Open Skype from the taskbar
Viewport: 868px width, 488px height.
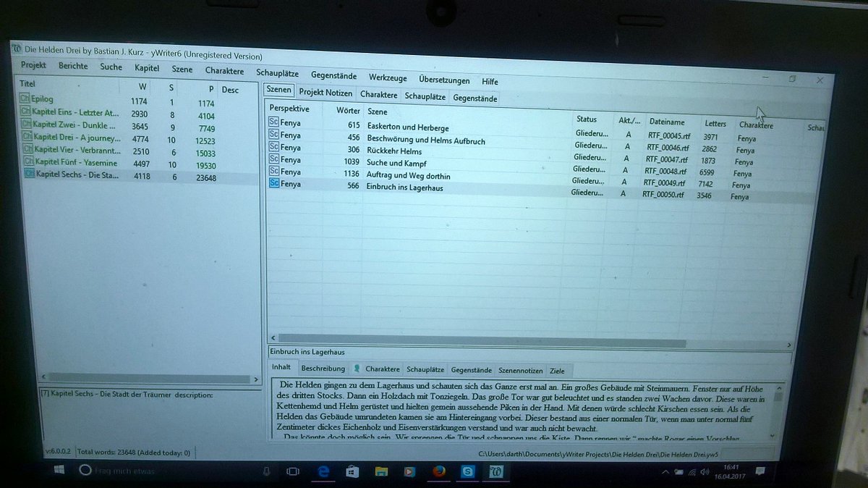[x=467, y=472]
